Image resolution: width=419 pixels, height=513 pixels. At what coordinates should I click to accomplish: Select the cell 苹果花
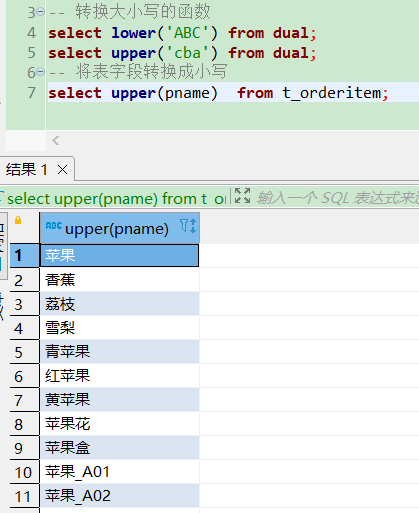119,424
